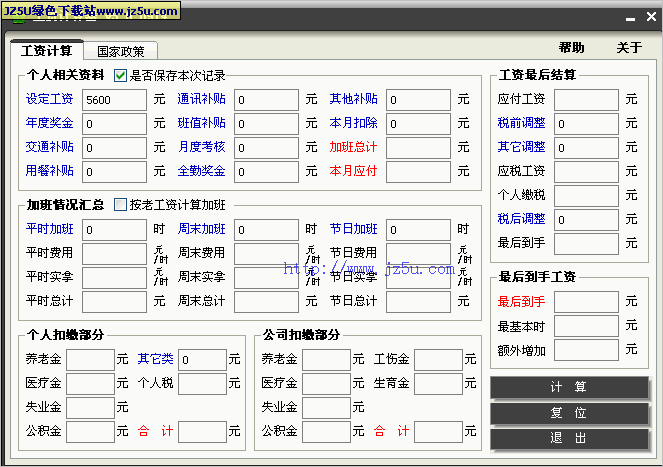Click the 其它调整 input field

586,148
